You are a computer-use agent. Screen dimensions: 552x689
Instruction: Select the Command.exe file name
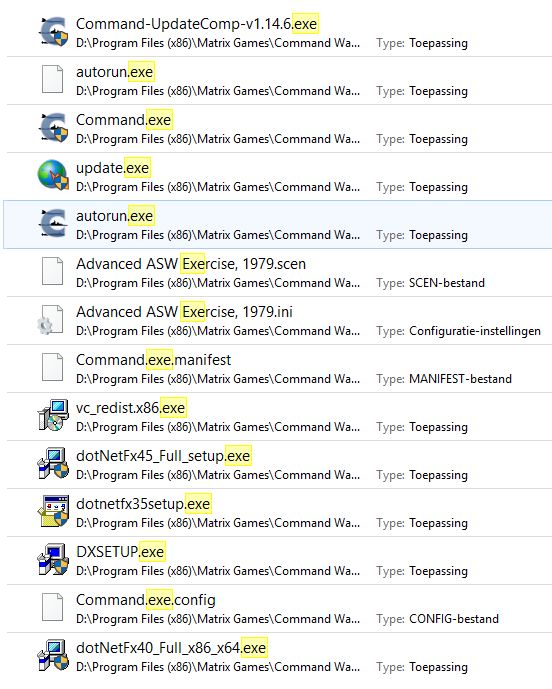(x=123, y=120)
